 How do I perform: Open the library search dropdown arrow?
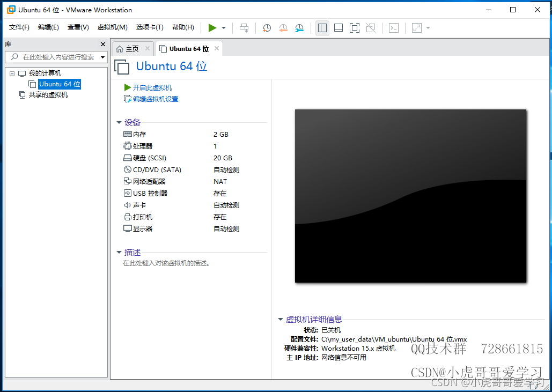point(102,57)
